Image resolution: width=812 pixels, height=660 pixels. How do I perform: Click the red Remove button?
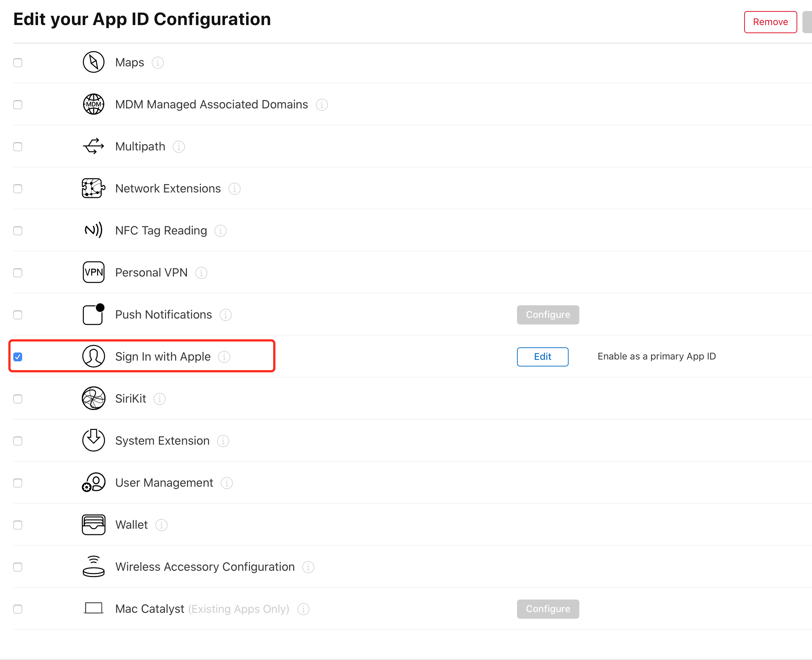coord(770,22)
